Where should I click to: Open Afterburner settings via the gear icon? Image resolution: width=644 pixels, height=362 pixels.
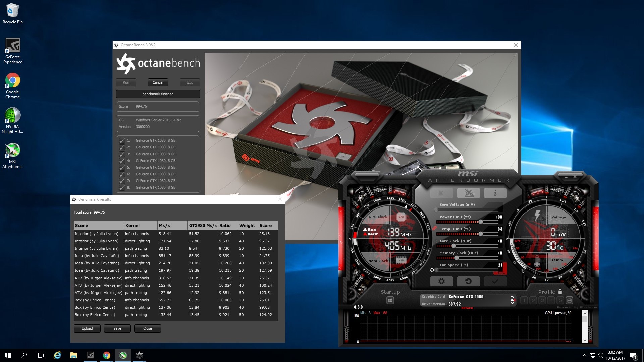point(441,281)
